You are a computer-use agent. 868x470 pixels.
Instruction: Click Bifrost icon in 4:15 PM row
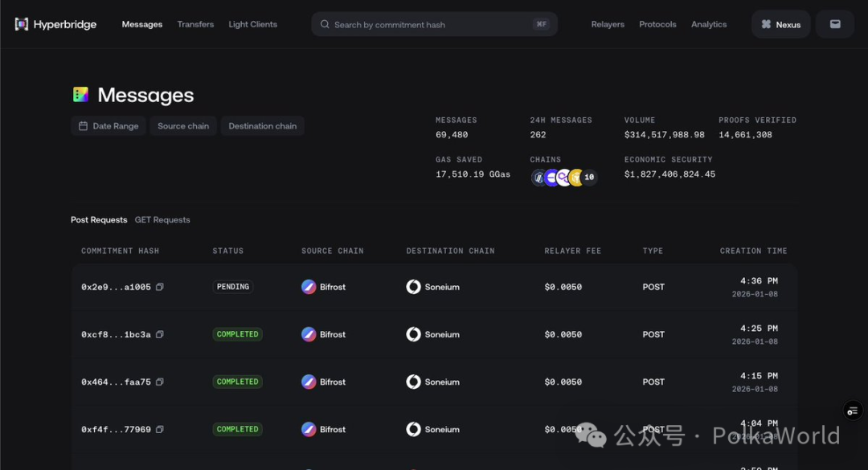(309, 382)
